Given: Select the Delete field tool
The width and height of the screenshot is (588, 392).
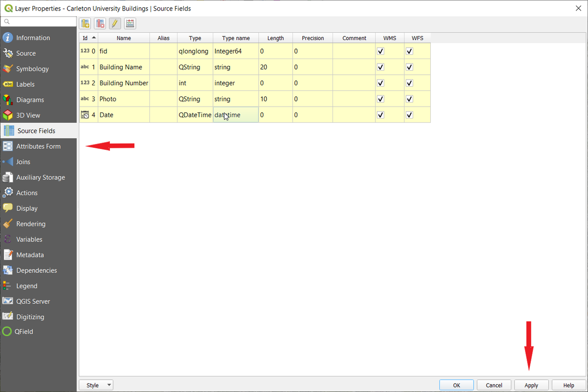Looking at the screenshot, I should click(x=100, y=23).
